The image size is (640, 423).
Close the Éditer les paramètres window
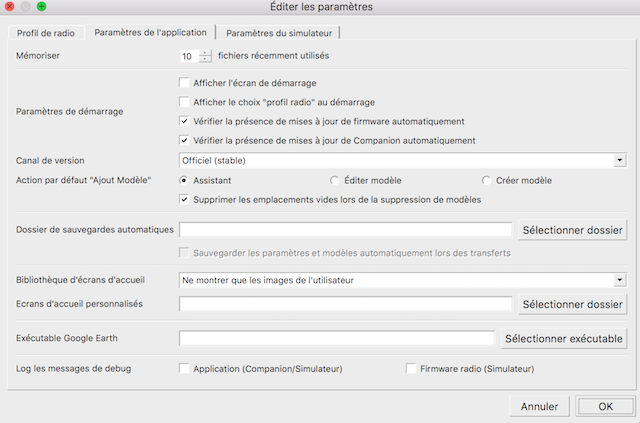tap(9, 6)
